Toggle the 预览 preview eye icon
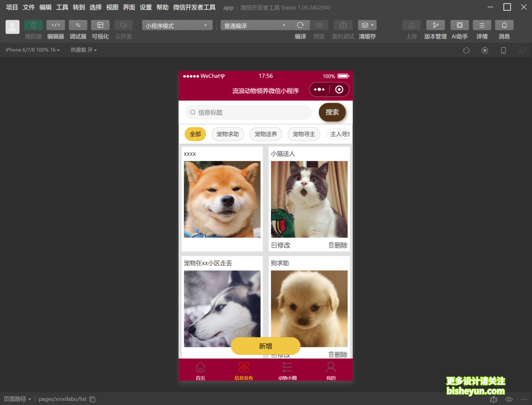Image resolution: width=532 pixels, height=405 pixels. pos(319,25)
